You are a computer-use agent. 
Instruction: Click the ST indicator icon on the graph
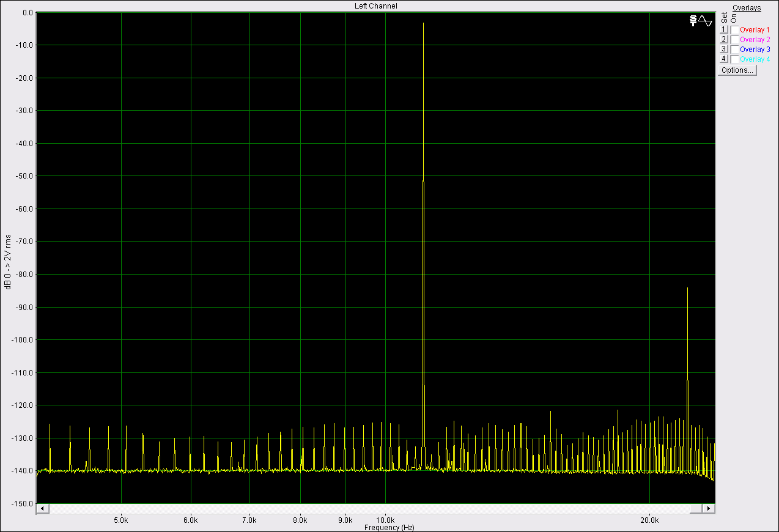692,21
